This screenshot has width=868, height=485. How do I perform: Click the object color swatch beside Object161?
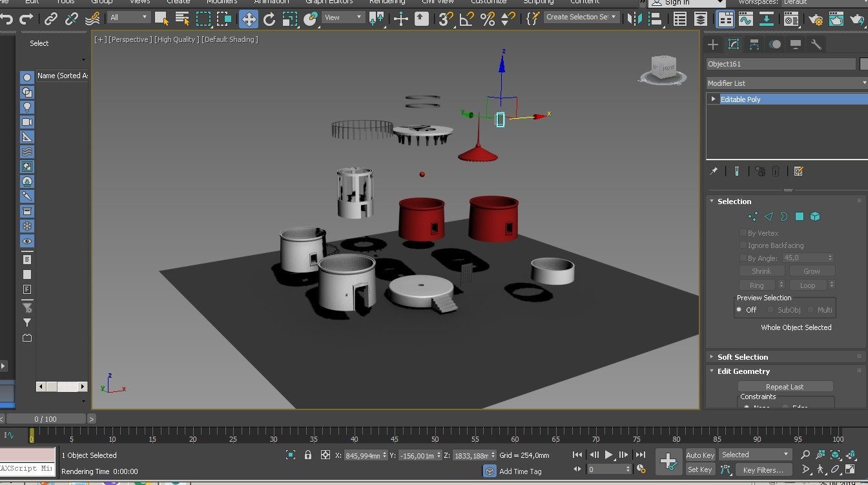864,64
